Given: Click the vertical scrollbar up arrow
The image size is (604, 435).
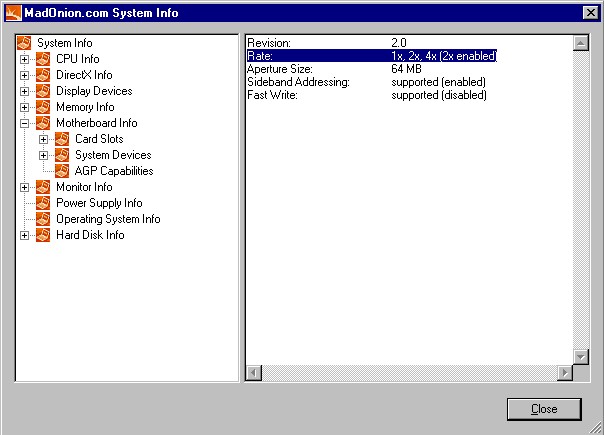Looking at the screenshot, I should (x=581, y=43).
